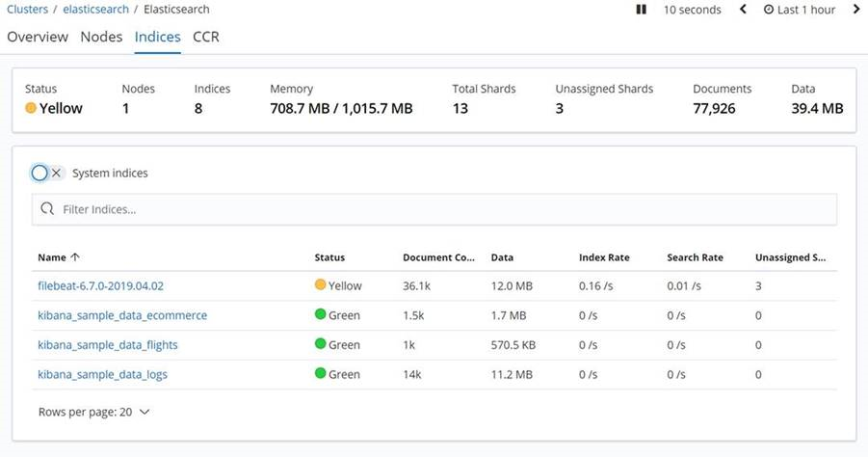Sort by the Index Rate column header

(604, 257)
